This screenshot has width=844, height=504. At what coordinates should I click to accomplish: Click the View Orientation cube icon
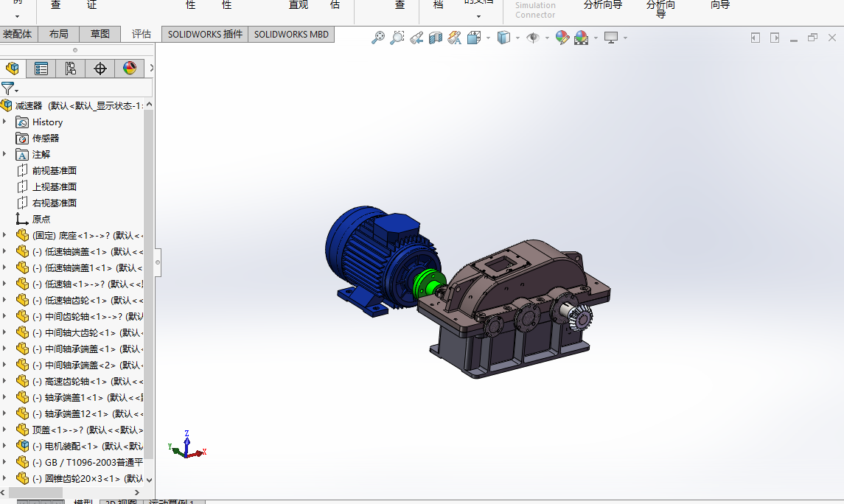474,38
